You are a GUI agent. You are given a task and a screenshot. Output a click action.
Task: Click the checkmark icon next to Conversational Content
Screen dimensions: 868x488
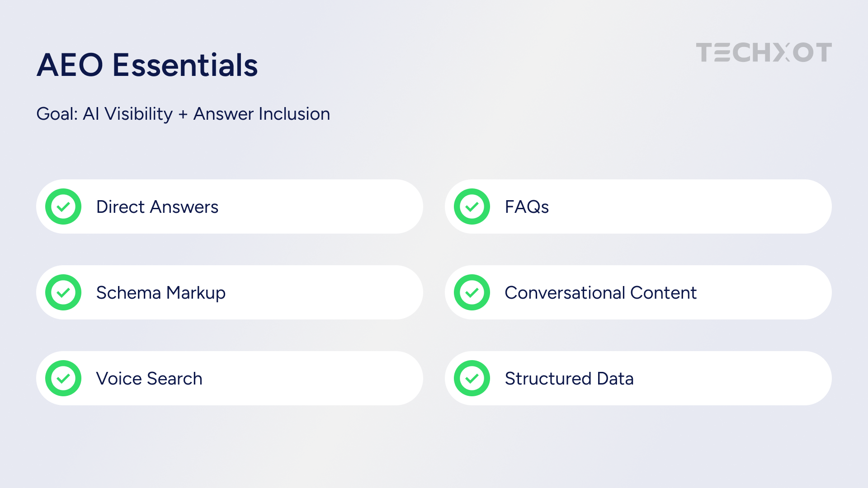point(472,292)
